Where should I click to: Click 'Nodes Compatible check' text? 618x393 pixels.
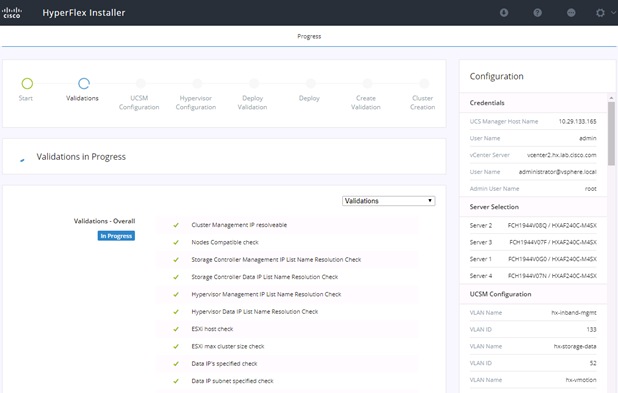pos(225,242)
